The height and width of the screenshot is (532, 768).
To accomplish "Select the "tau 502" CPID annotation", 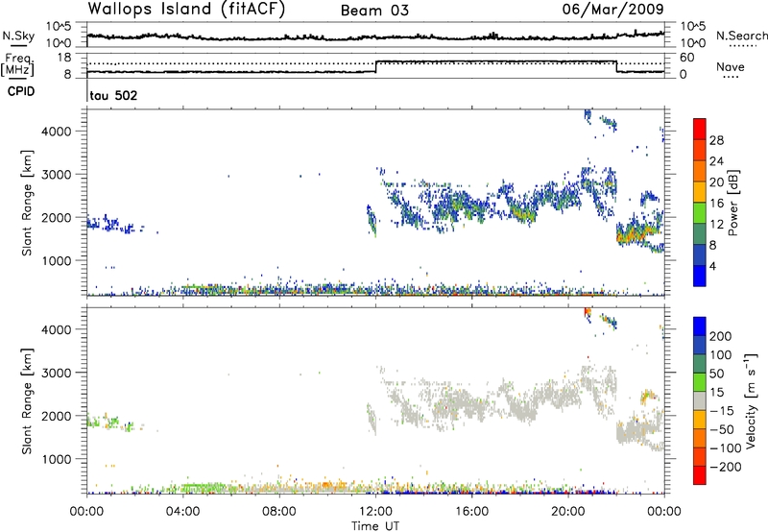I will (113, 95).
